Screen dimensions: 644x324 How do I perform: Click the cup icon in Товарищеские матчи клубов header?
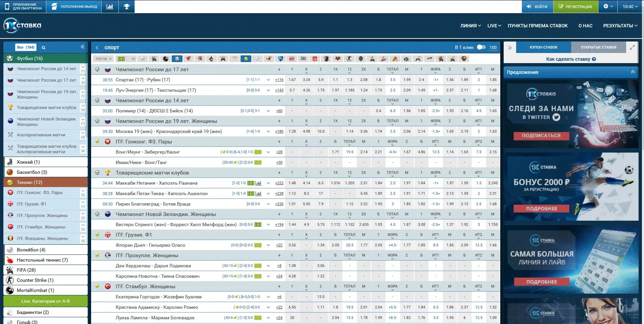tap(108, 172)
